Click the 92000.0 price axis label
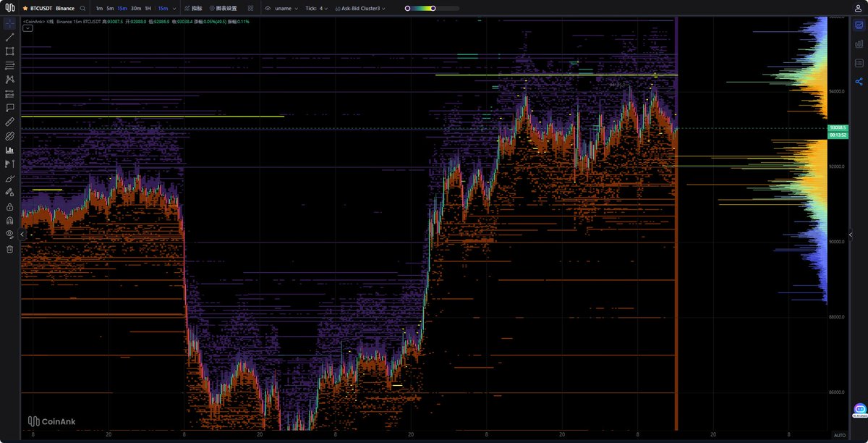868x443 pixels. tap(838, 166)
